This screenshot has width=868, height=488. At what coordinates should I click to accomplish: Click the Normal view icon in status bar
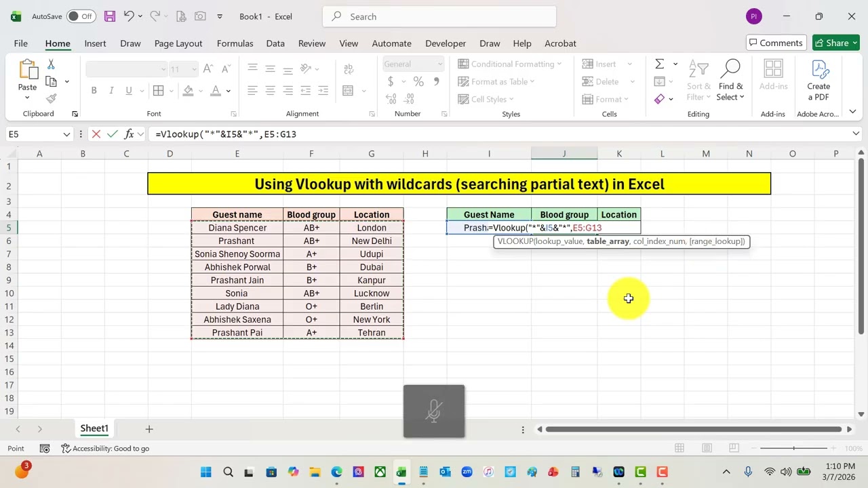(x=679, y=448)
